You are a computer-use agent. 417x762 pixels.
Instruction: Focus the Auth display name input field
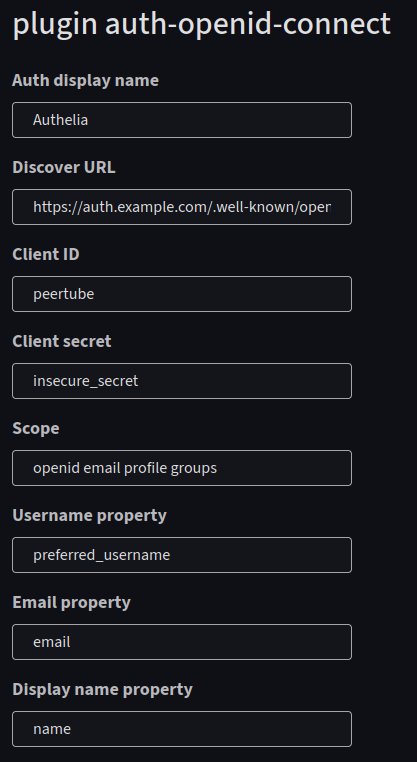pos(182,120)
